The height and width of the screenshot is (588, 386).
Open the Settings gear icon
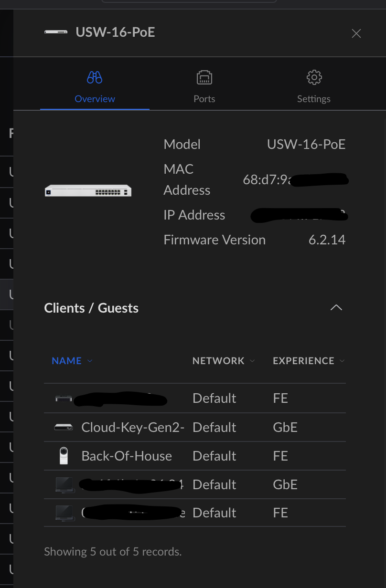[314, 77]
